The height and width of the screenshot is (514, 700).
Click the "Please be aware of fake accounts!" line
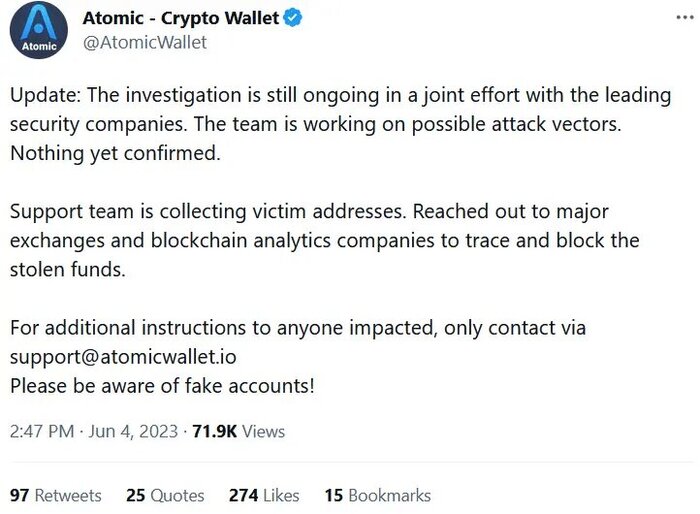[162, 384]
